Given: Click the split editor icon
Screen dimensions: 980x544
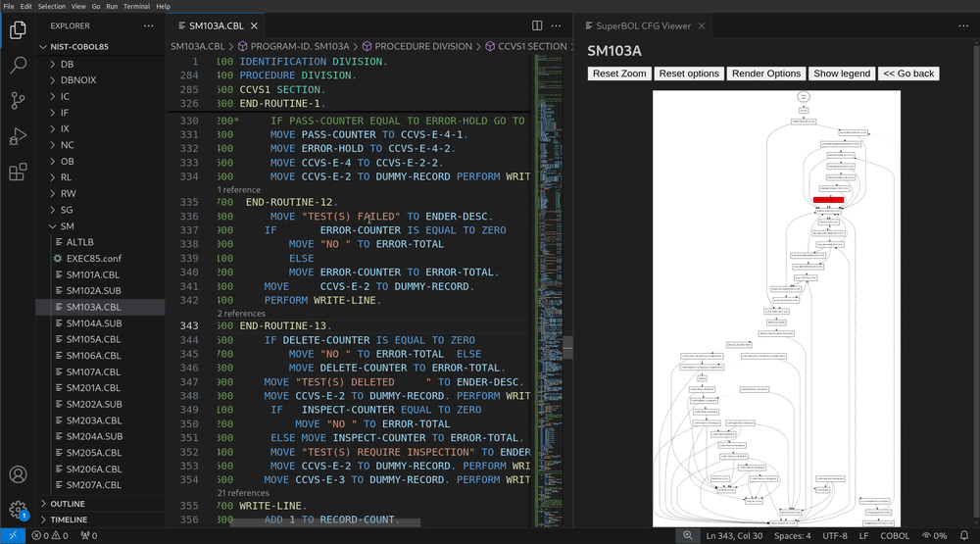Looking at the screenshot, I should click(x=537, y=25).
